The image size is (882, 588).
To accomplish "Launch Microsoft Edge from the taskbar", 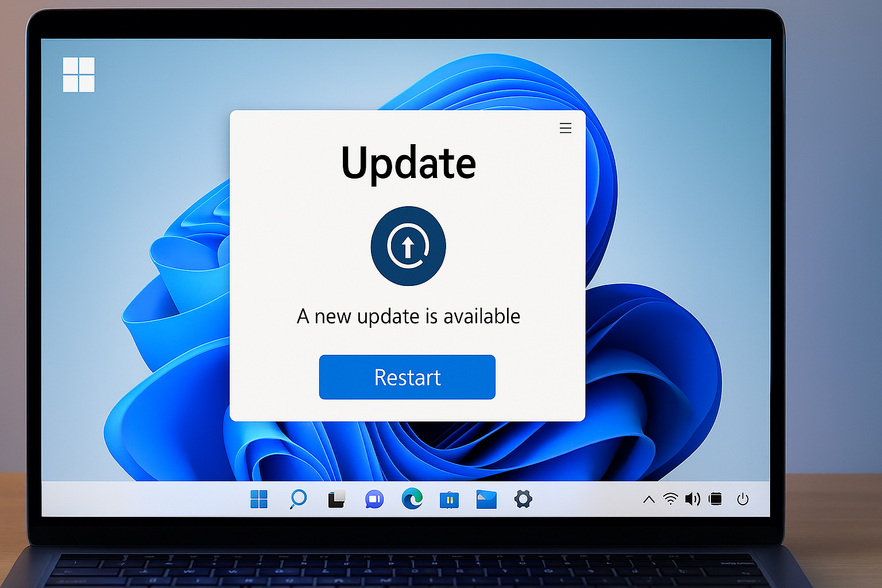I will pyautogui.click(x=412, y=498).
